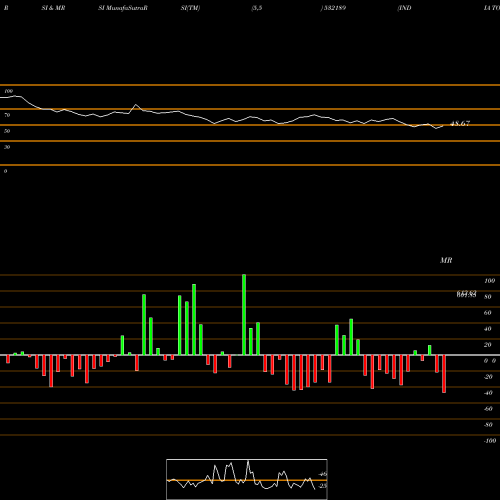Click the MR axis label 40
The height and width of the screenshot is (500, 500).
pyautogui.click(x=488, y=329)
